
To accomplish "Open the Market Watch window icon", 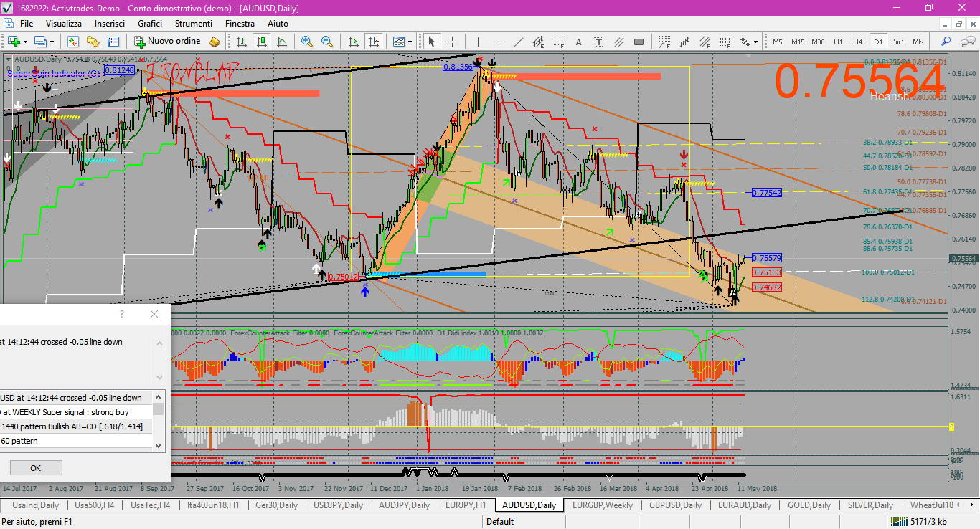I will point(73,42).
